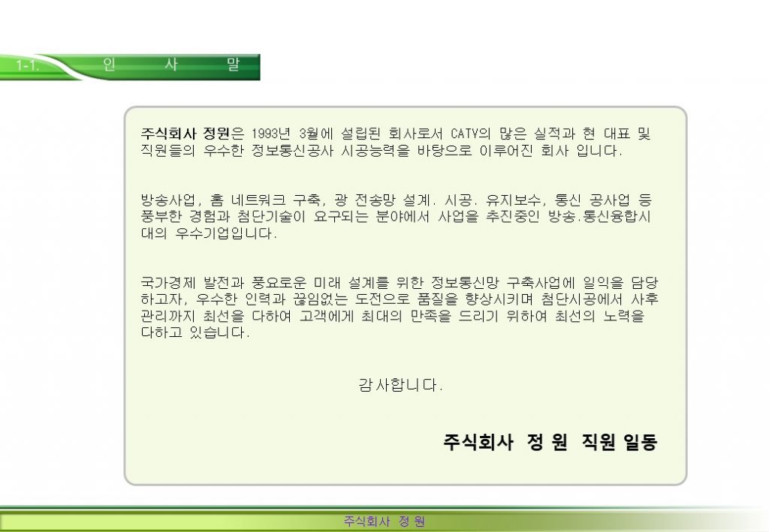The image size is (769, 532).
Task: Click the centered text '감사합니다.'
Action: [401, 385]
